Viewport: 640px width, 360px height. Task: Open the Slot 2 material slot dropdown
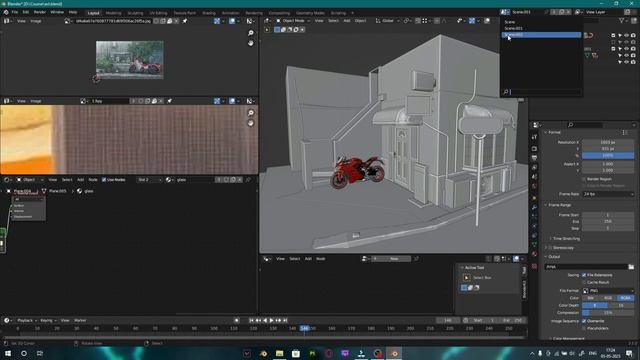click(149, 180)
